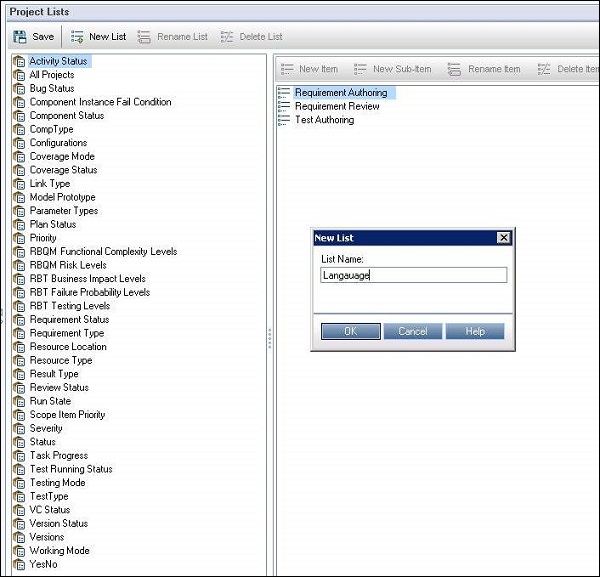Select the Resource Location list
This screenshot has height=577, width=600.
click(x=68, y=347)
